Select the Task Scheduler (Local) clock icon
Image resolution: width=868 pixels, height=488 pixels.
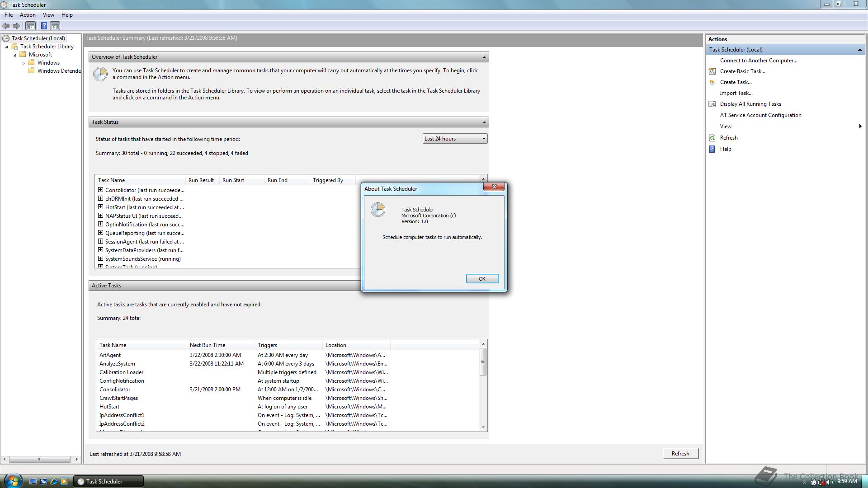[6, 38]
